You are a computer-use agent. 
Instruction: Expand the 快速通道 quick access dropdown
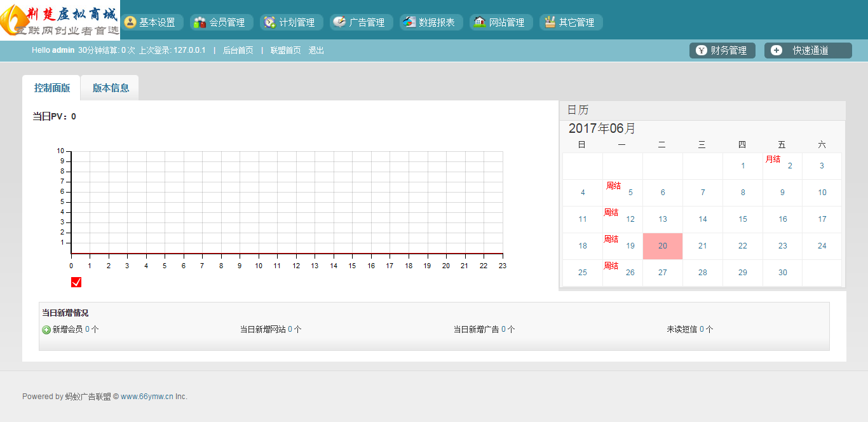click(808, 50)
